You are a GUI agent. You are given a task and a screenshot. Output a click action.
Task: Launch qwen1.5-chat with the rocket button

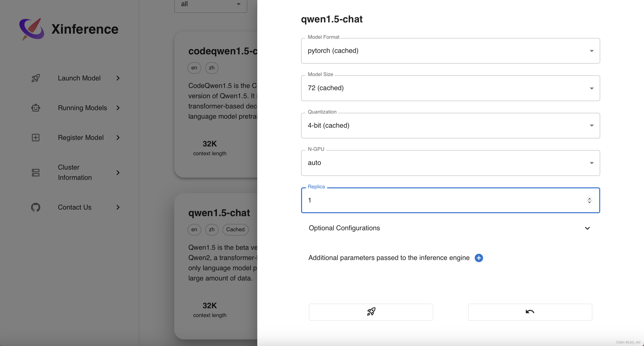(x=371, y=312)
